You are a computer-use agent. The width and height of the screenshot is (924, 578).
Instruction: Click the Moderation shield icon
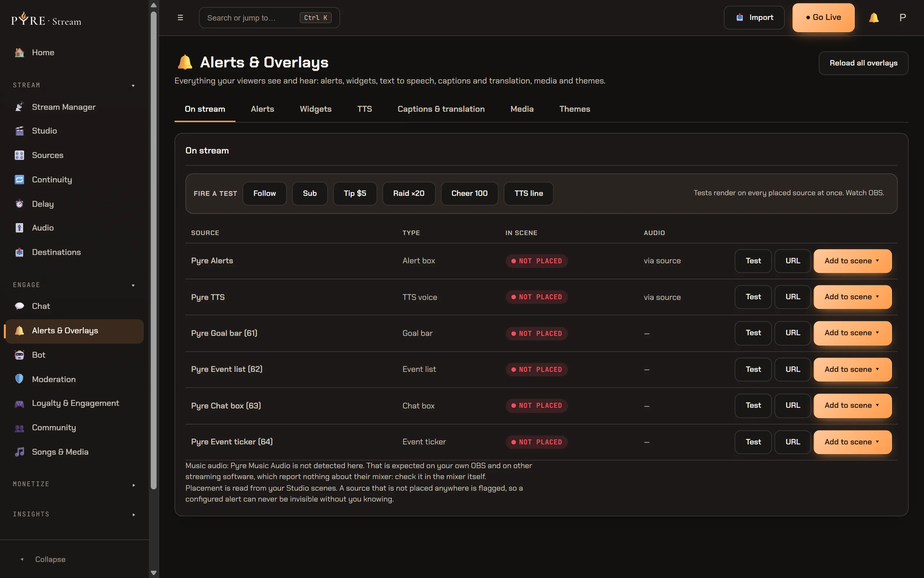(20, 379)
